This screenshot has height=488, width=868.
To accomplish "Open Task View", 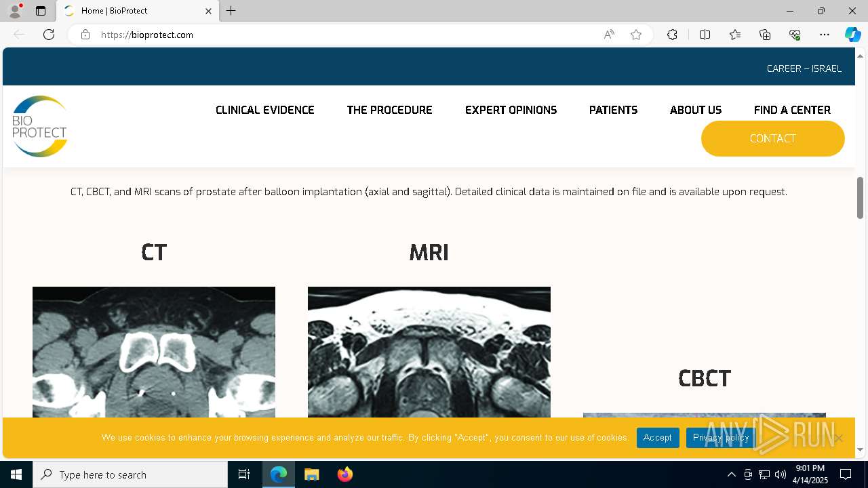I will 244,474.
